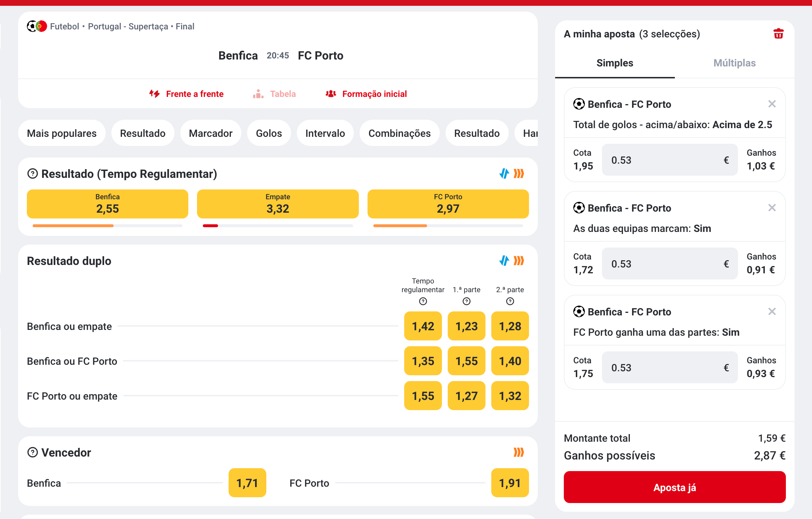Pick FC Porto odds 2,97 in Resultado

coord(448,204)
